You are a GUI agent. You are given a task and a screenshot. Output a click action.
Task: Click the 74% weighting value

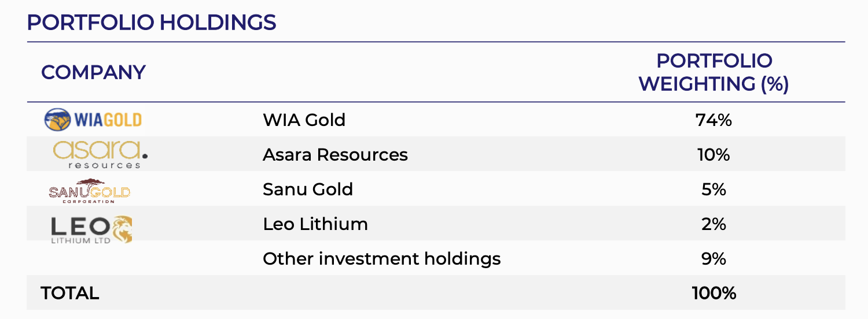point(713,120)
